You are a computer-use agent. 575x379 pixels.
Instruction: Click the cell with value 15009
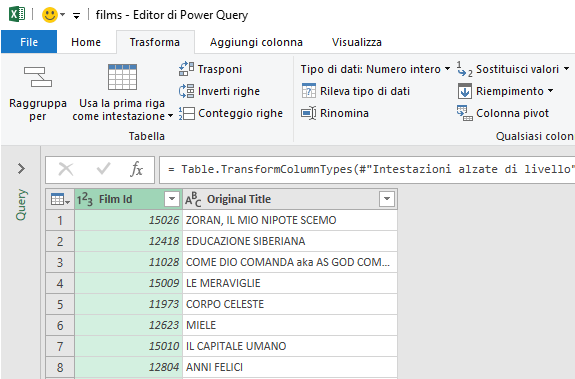pyautogui.click(x=128, y=283)
